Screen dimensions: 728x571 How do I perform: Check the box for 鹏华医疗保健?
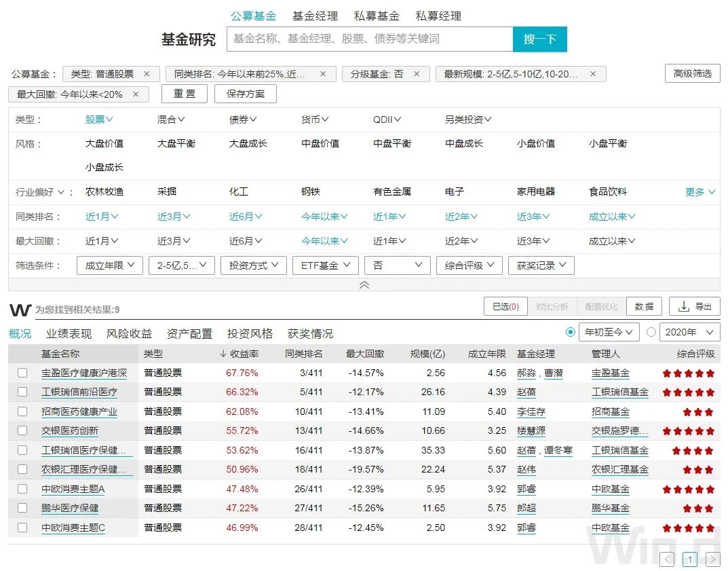pos(22,509)
